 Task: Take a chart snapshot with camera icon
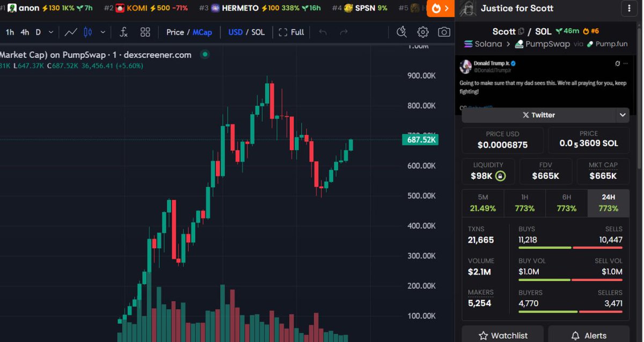(x=444, y=32)
